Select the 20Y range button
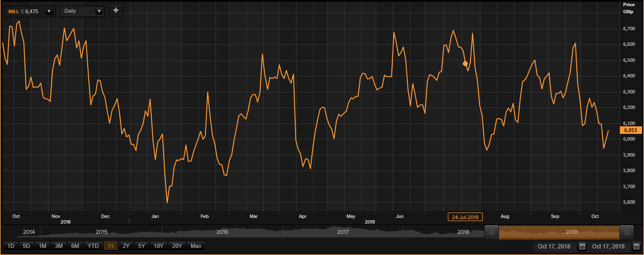Viewport: 644px width, 255px height. (177, 246)
